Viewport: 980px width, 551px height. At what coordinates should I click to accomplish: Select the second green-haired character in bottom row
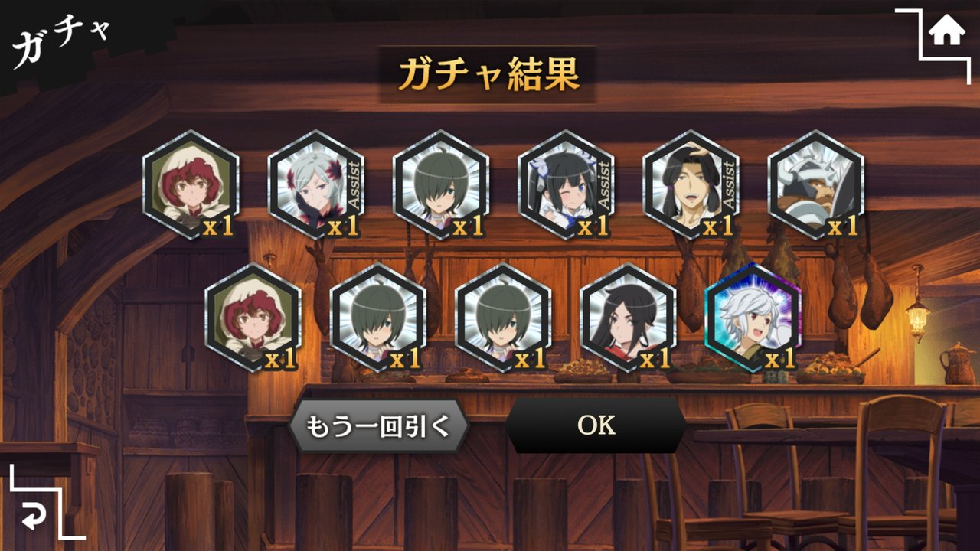[x=503, y=318]
